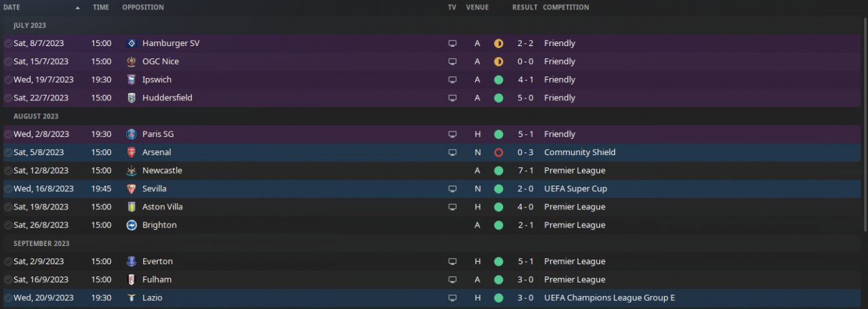Collapse the July 2023 month group
Screen dimensions: 868x309
[x=30, y=26]
